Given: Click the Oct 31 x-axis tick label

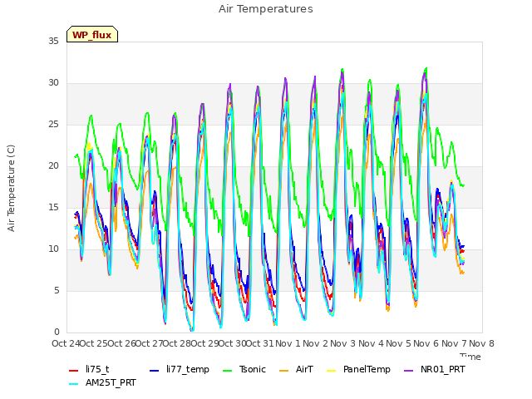Looking at the screenshot, I should click(259, 343).
